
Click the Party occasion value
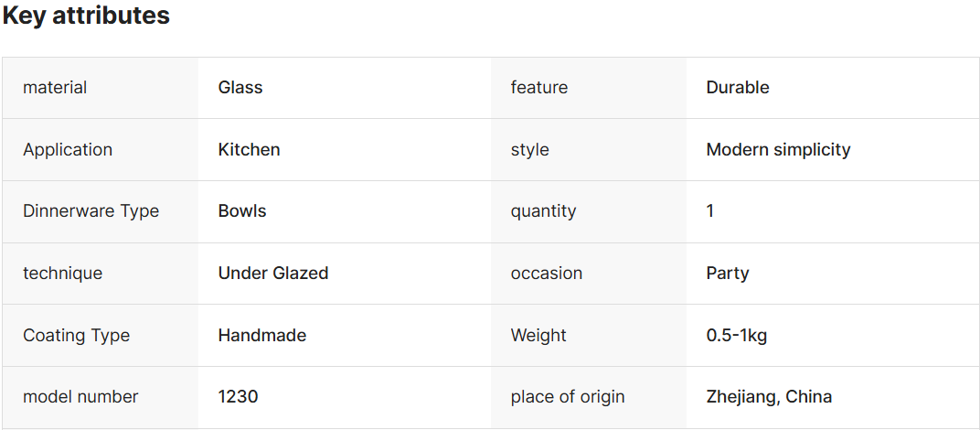[728, 274]
